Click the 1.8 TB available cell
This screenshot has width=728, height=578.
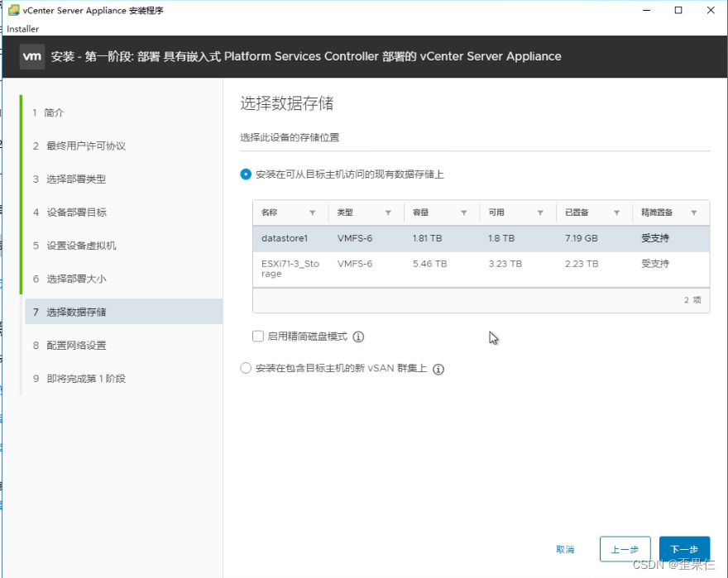click(x=501, y=239)
